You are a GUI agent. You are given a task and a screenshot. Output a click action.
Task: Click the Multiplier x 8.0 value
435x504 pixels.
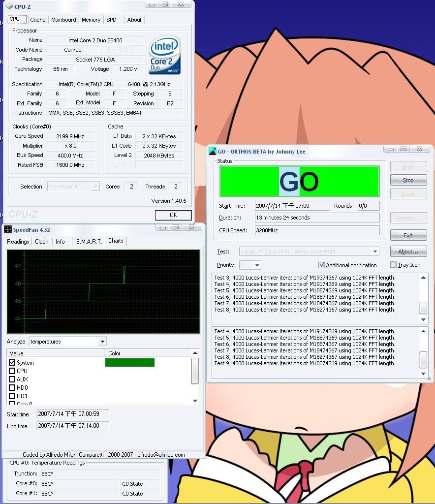[x=70, y=146]
